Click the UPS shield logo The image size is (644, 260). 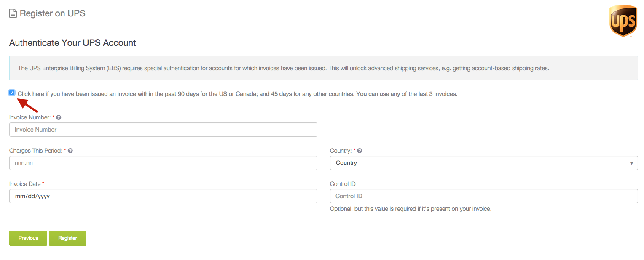623,21
